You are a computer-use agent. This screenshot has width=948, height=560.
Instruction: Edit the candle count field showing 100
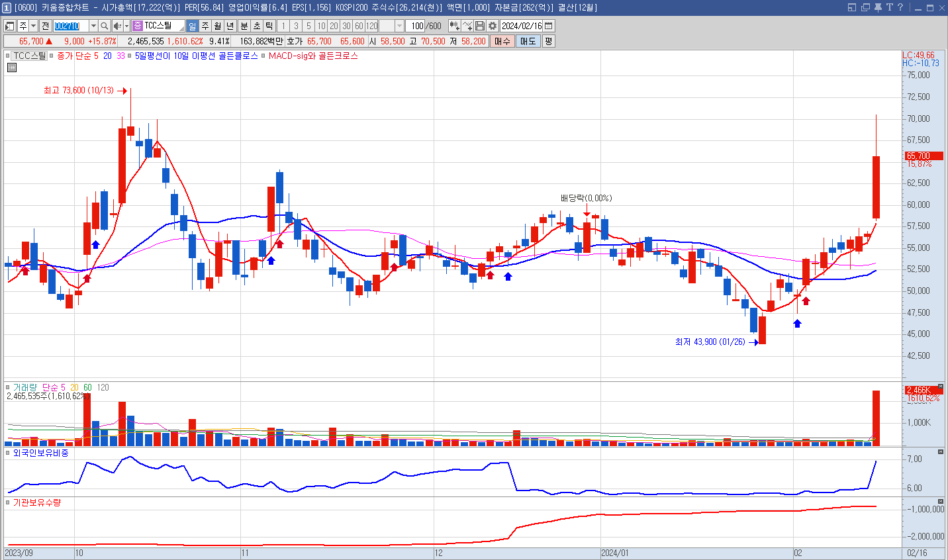[x=415, y=26]
